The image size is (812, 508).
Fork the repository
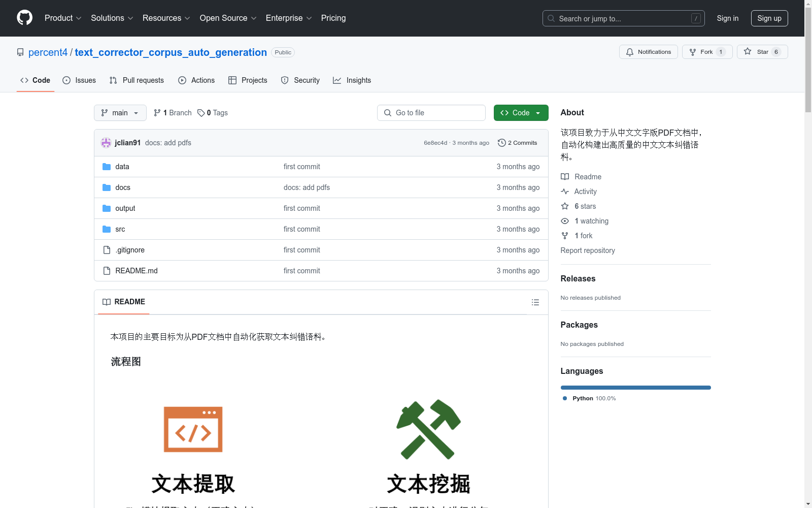point(707,52)
